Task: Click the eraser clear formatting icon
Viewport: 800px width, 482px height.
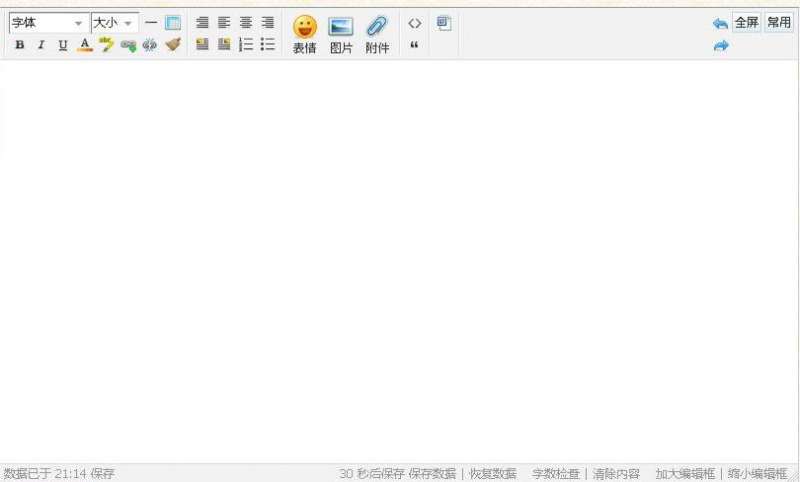Action: click(x=173, y=45)
